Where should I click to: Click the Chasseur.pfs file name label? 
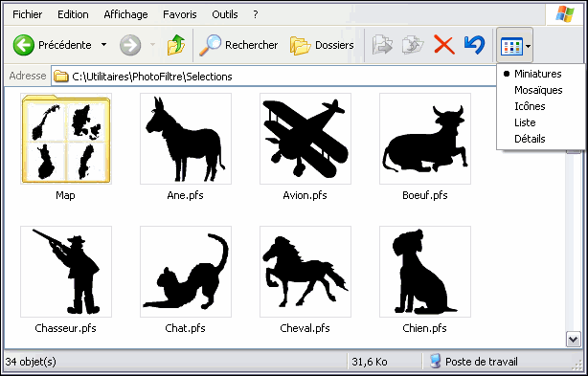click(66, 328)
